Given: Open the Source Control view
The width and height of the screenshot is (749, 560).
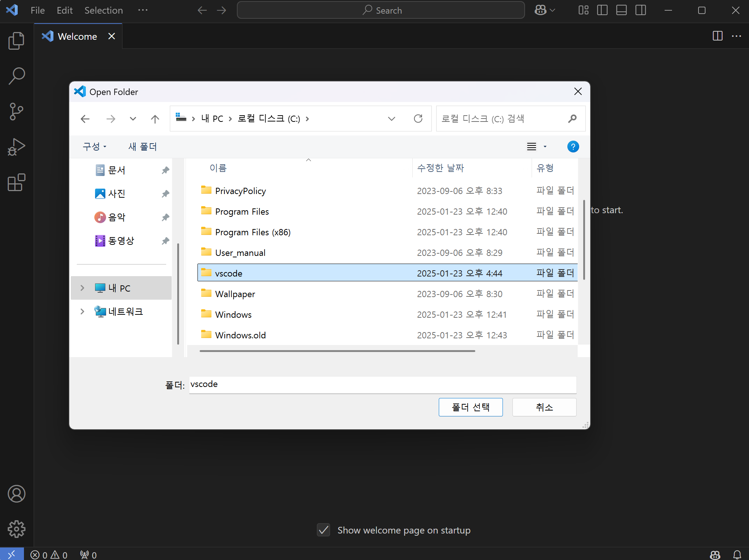Looking at the screenshot, I should 16,111.
